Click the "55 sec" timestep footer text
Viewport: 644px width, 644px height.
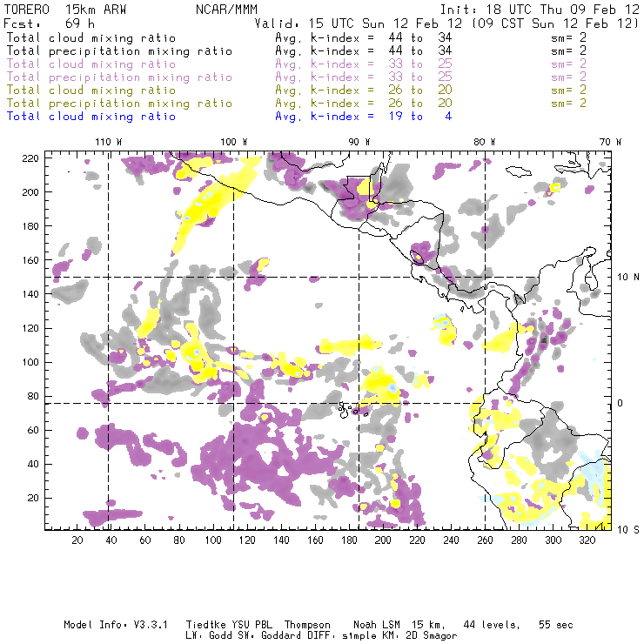click(556, 625)
